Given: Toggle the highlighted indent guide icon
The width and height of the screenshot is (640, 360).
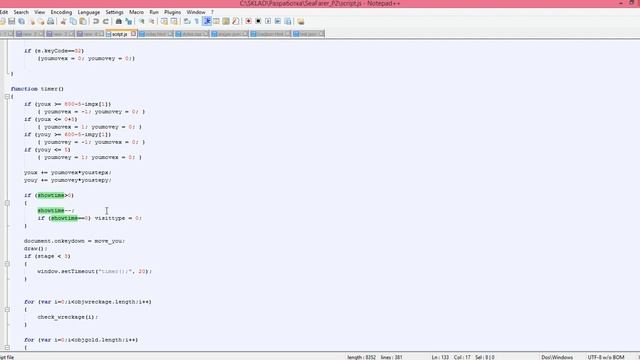Looking at the screenshot, I should 207,21.
